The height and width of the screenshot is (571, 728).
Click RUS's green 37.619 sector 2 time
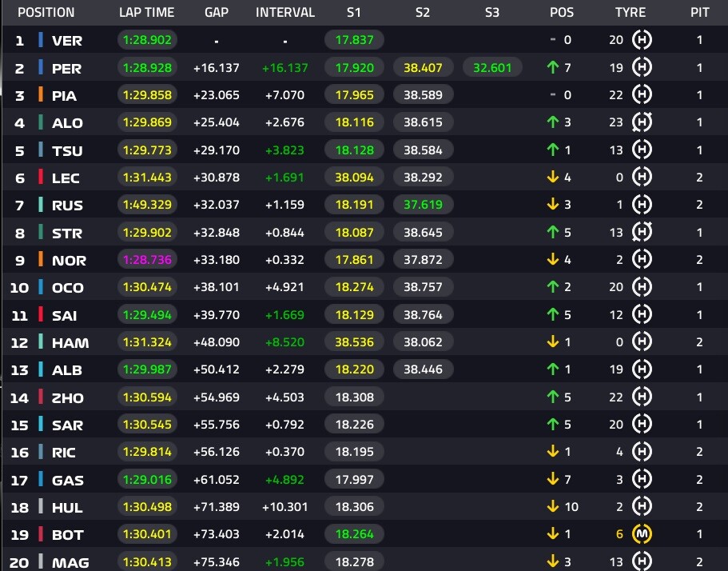pyautogui.click(x=423, y=206)
